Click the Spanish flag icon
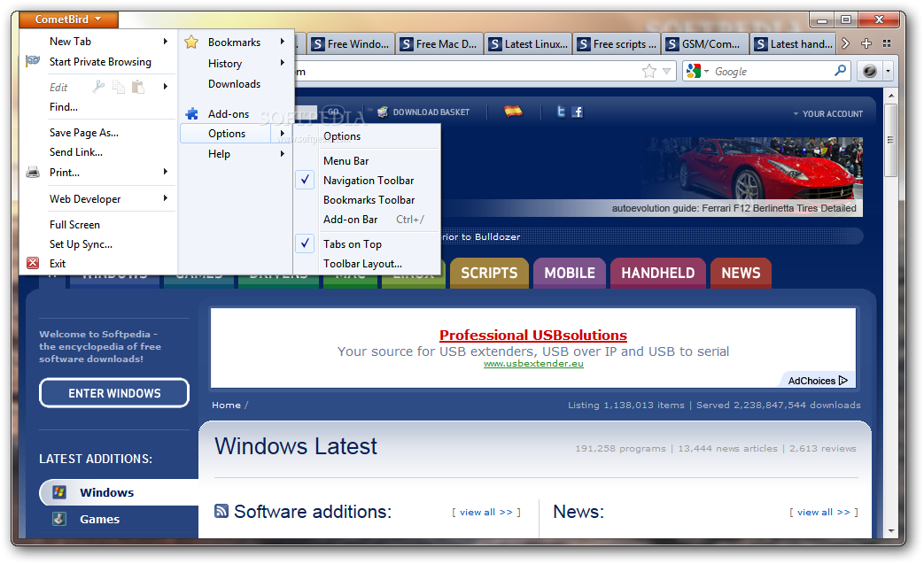Viewport: 924px width, 564px height. (513, 111)
